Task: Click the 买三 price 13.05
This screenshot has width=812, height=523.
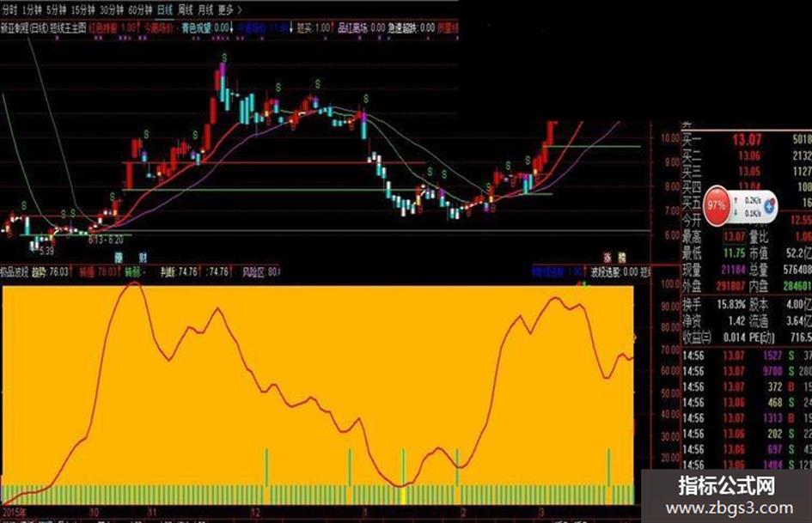Action: tap(748, 172)
